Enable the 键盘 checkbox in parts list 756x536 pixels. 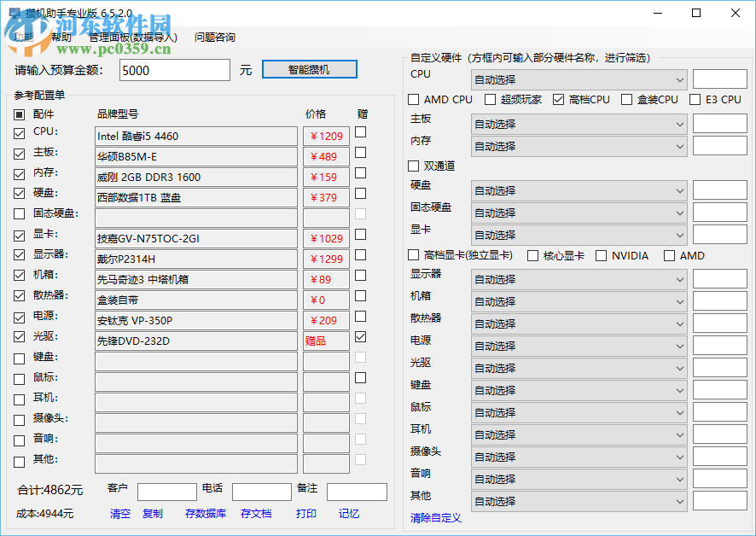(19, 358)
